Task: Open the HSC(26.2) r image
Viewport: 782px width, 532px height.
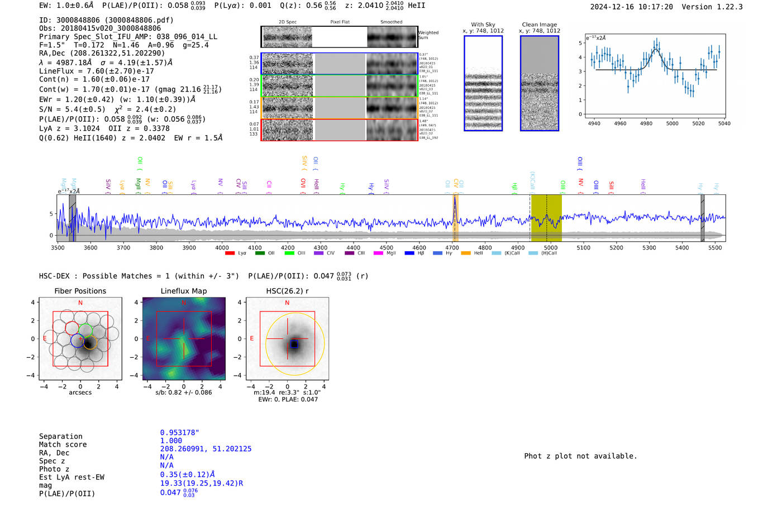Action: (287, 338)
